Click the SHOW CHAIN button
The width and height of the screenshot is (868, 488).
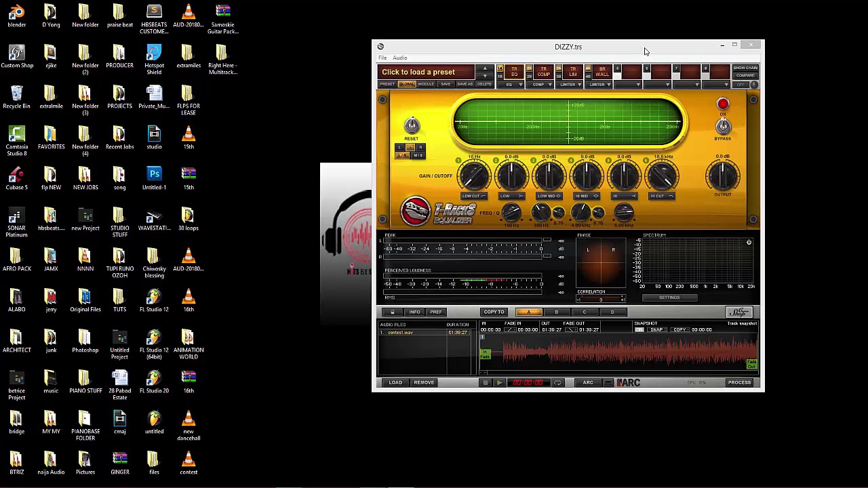click(x=745, y=68)
